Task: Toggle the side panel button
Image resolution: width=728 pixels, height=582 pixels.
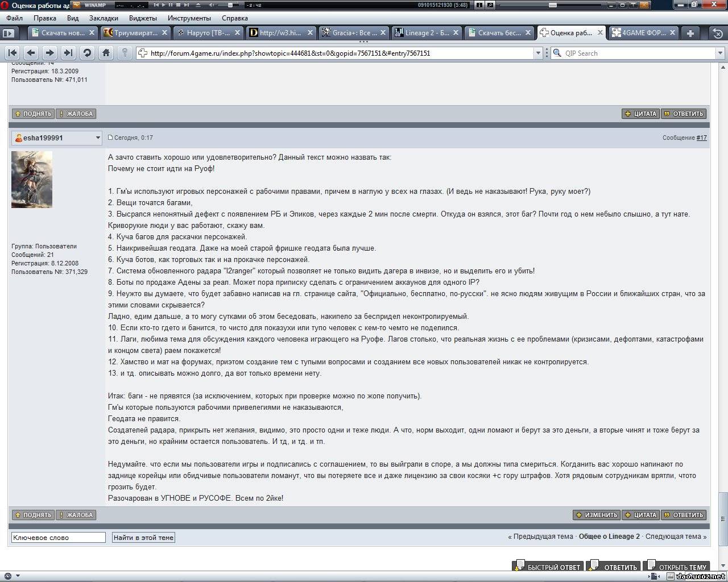Action: [x=8, y=33]
